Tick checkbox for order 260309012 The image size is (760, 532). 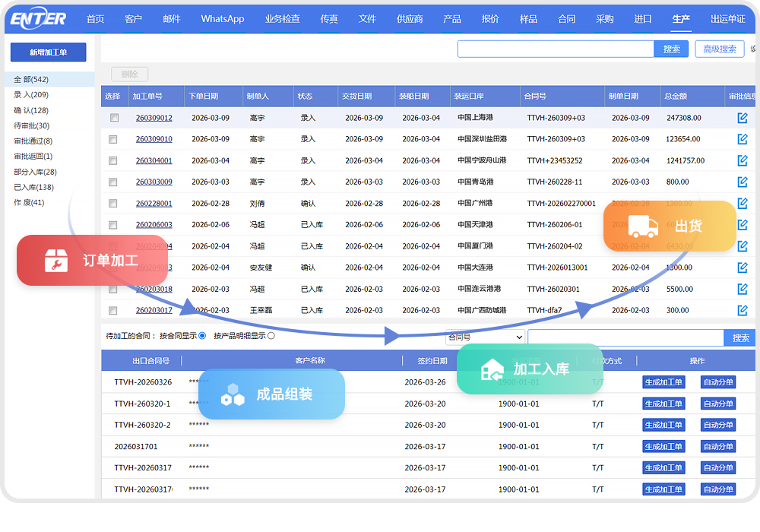[x=115, y=118]
